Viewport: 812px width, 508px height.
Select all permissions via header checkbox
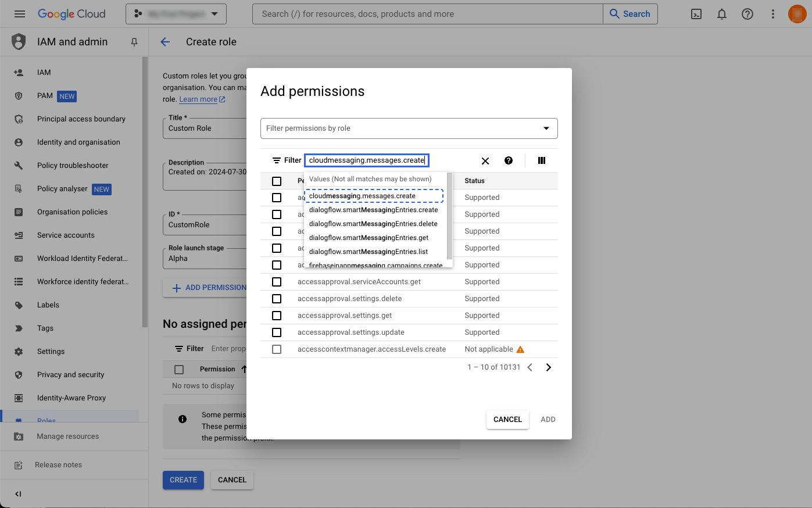(277, 181)
